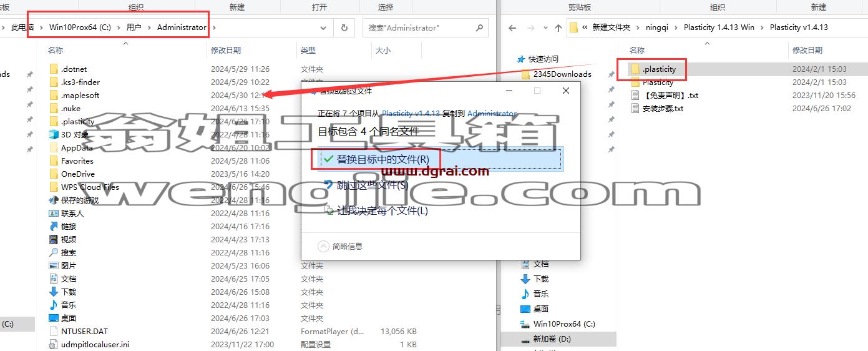
Task: Click Plasticity 1.4.13 Win breadcrumb
Action: point(719,27)
